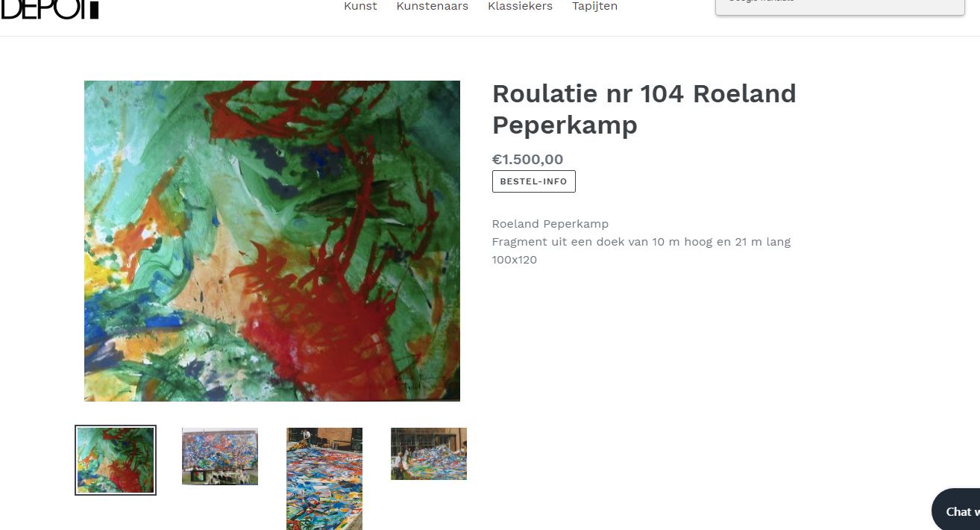This screenshot has width=980, height=530.
Task: Select the fourth thumbnail with people beside the canvas
Action: (429, 454)
